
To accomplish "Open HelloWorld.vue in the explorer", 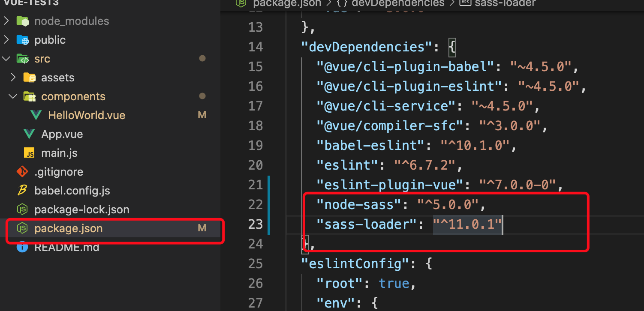I will tap(87, 115).
